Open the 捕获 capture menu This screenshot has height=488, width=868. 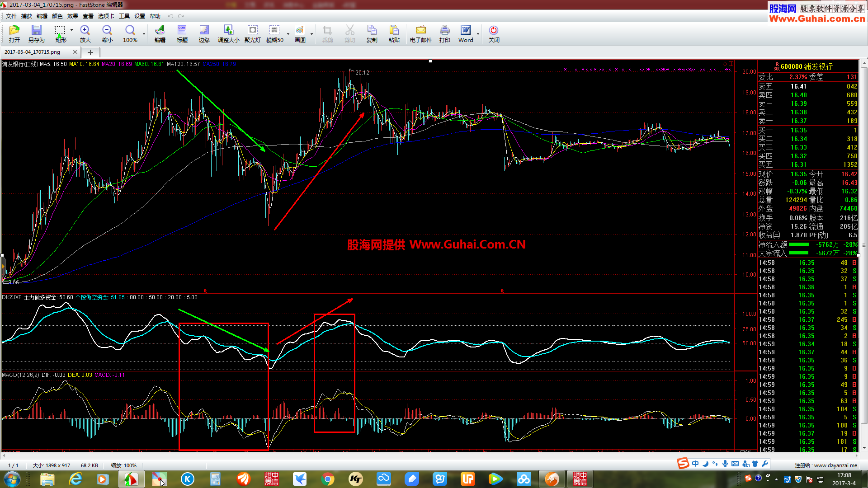tap(27, 16)
